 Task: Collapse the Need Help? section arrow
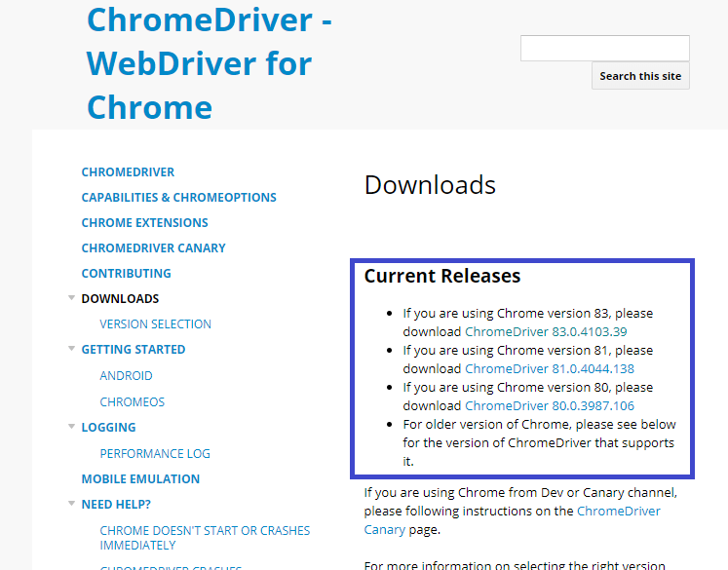pos(71,504)
